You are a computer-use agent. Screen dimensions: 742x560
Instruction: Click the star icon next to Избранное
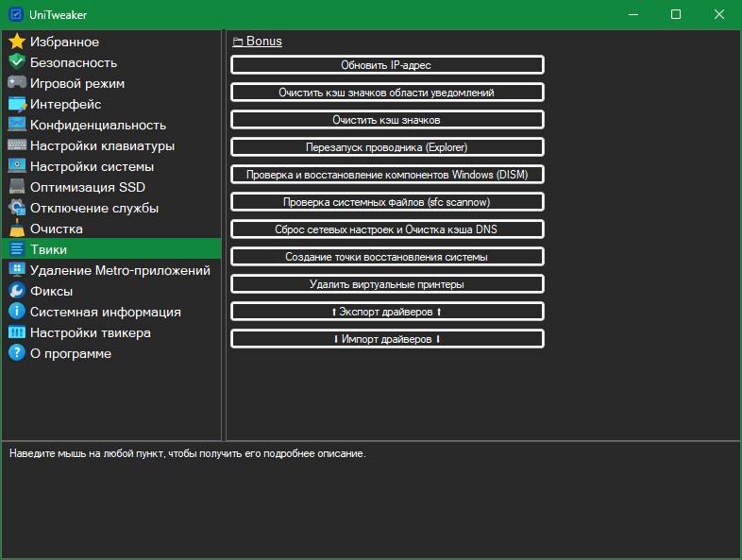pyautogui.click(x=16, y=42)
